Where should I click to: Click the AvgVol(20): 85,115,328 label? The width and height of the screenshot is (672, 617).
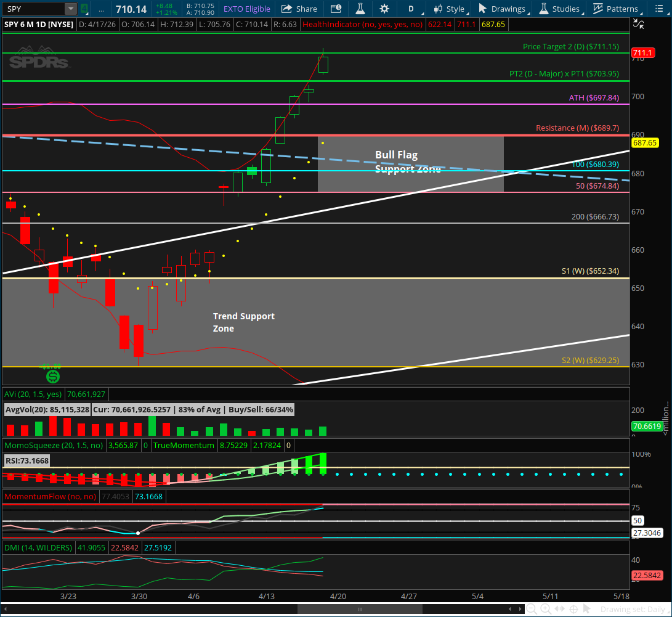click(47, 409)
